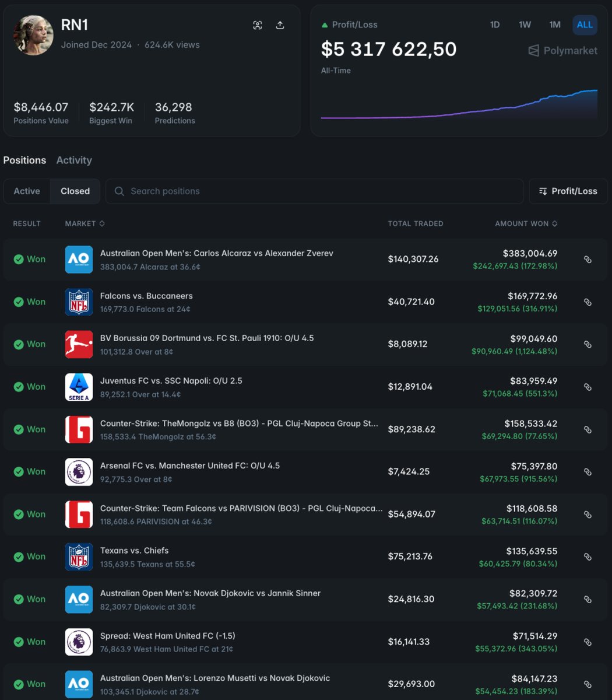The height and width of the screenshot is (700, 612).
Task: Click game logo for Team Falcons vs PARIVISION
Action: coord(79,514)
